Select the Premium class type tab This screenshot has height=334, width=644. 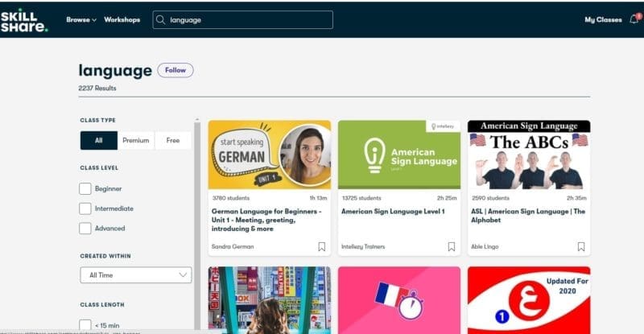(136, 141)
